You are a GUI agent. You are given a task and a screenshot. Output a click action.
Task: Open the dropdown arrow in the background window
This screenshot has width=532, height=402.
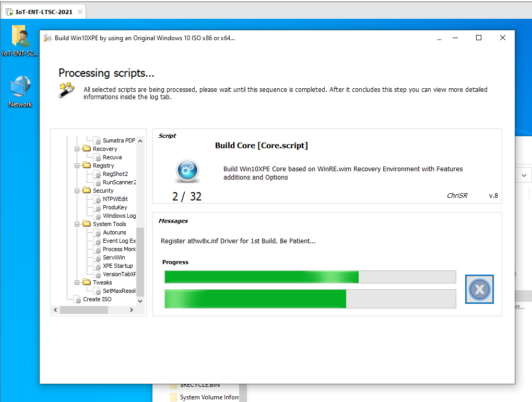point(524,175)
